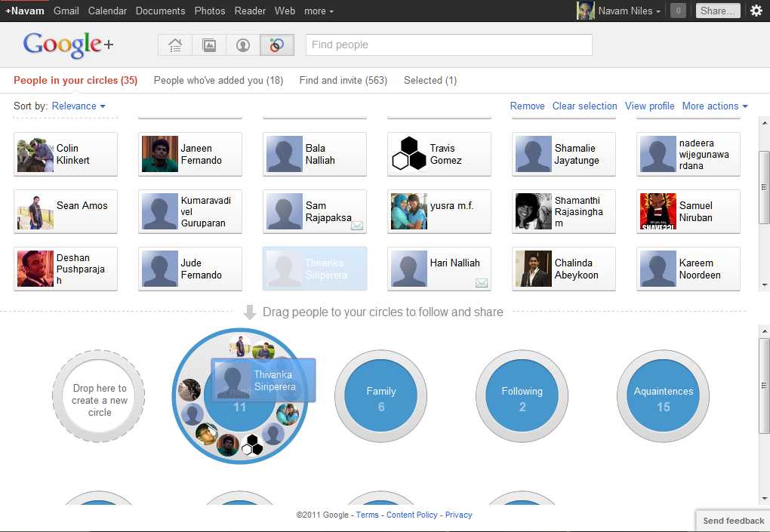Click envelope icon on Hari Nalliah card
The width and height of the screenshot is (770, 532).
pyautogui.click(x=482, y=283)
